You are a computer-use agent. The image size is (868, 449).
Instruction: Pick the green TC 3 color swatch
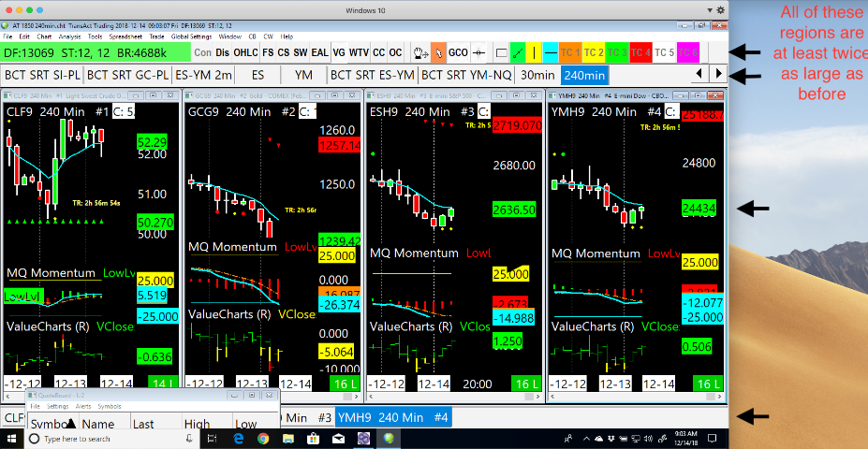coord(617,53)
